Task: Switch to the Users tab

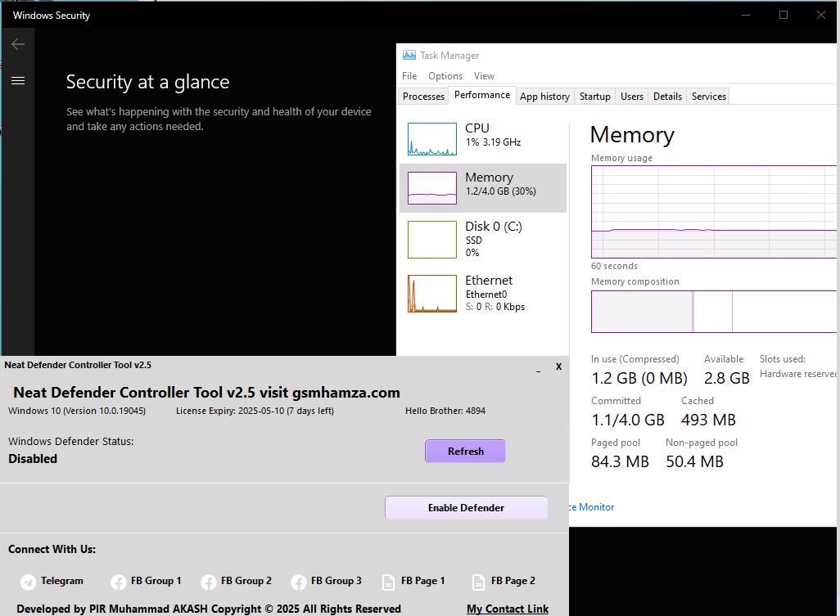Action: [x=631, y=97]
